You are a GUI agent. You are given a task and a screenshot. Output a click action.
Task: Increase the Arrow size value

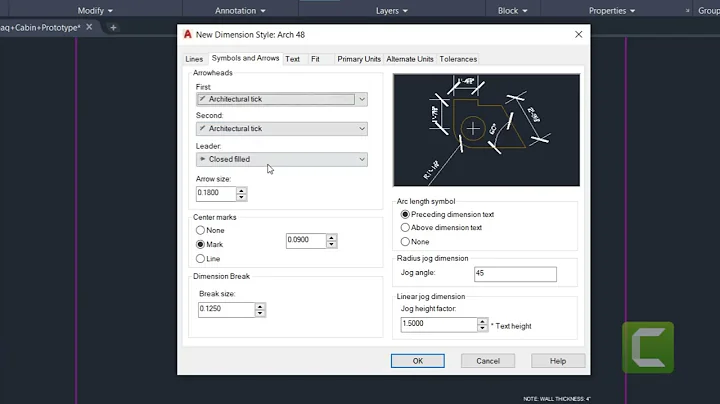242,190
